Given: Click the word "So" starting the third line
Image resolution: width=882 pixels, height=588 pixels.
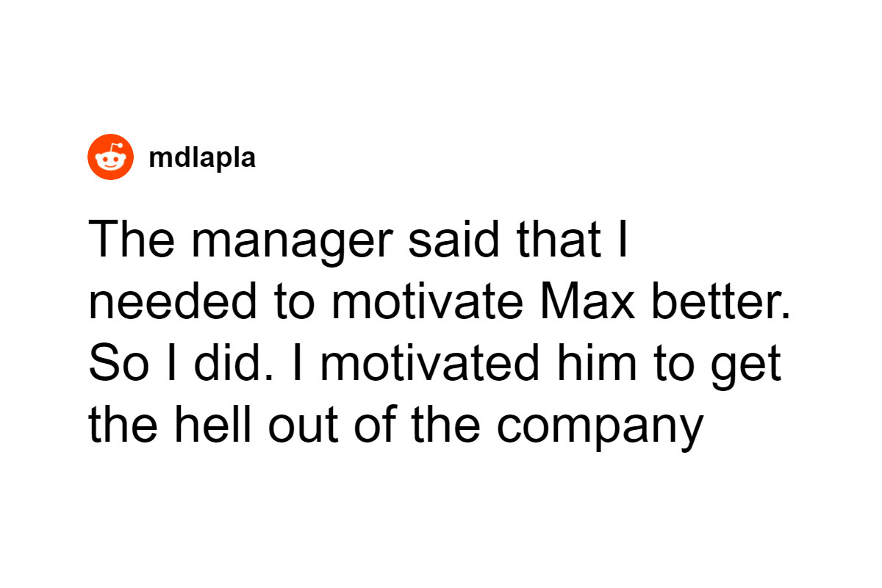Looking at the screenshot, I should click(114, 365).
